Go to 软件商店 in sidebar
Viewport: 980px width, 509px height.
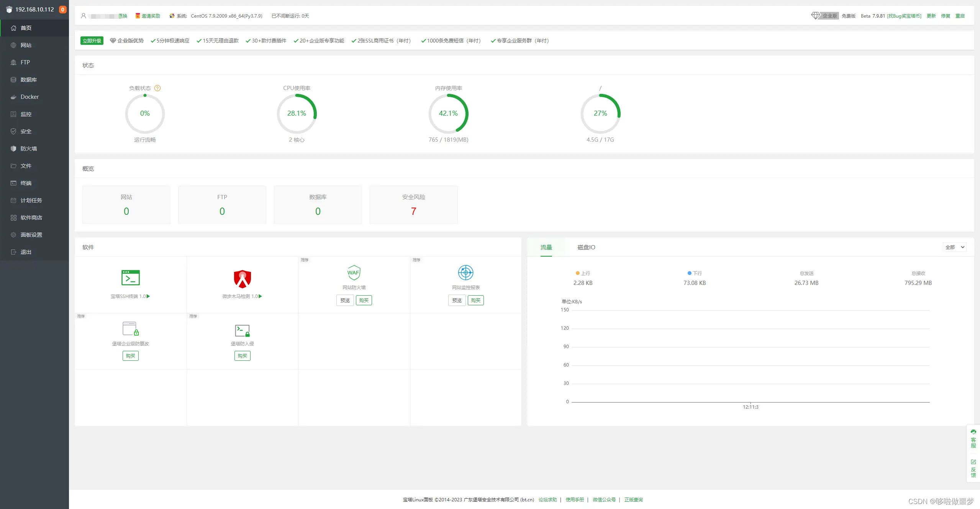(x=31, y=218)
